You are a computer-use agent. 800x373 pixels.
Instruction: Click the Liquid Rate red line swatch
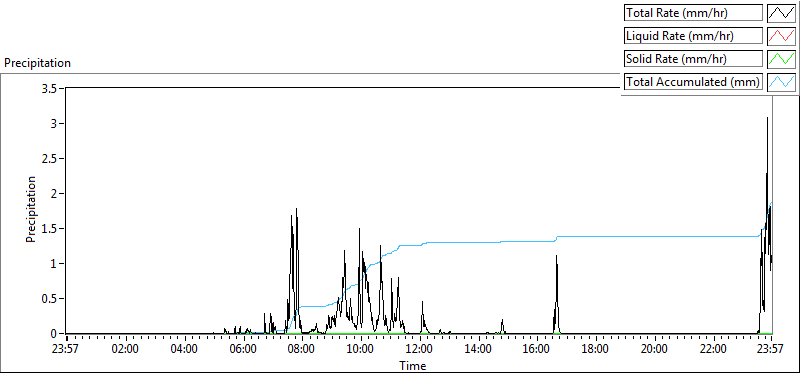pyautogui.click(x=782, y=36)
